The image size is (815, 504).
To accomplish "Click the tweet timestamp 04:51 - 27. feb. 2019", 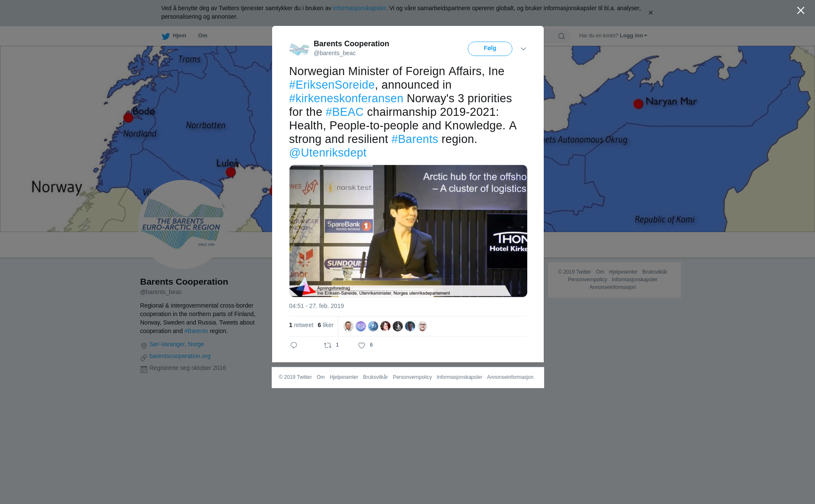I will point(316,306).
